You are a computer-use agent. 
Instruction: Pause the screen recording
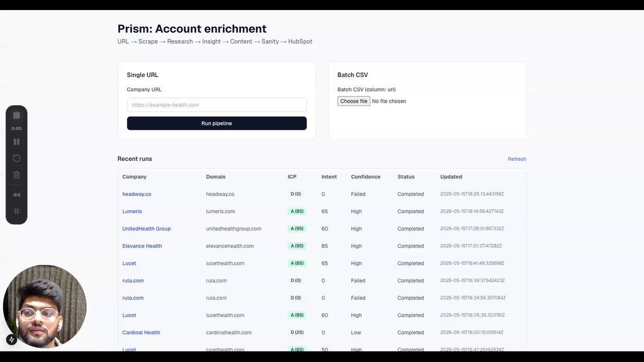17,142
